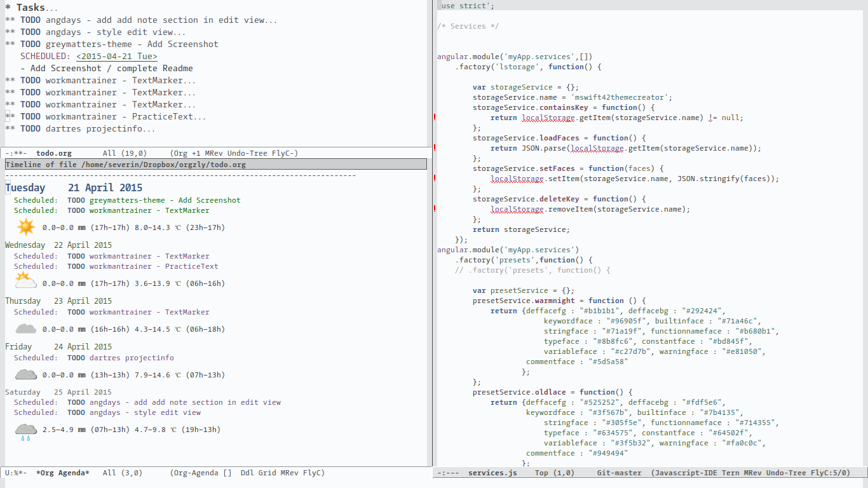Viewport: 868px width, 488px height.
Task: Click the services.js buffer name in mode line
Action: click(x=492, y=473)
